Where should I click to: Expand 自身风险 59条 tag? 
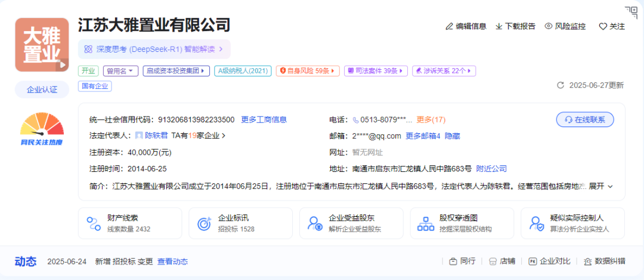click(308, 70)
